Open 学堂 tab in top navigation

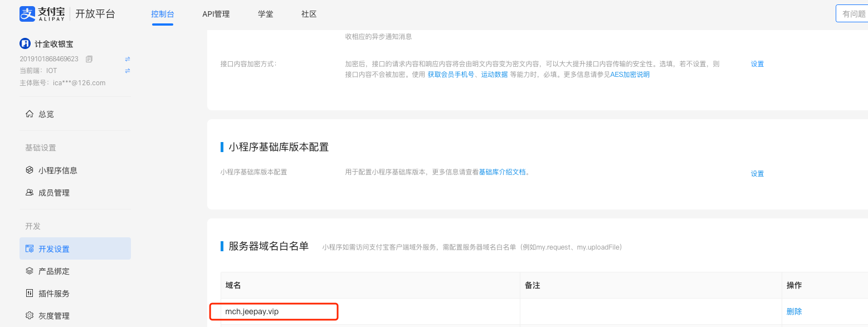point(266,14)
